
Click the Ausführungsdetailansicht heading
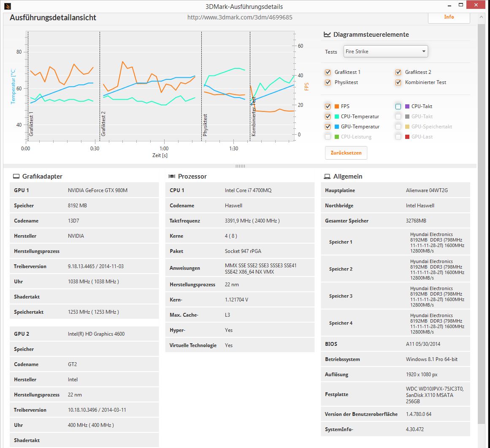pyautogui.click(x=53, y=18)
